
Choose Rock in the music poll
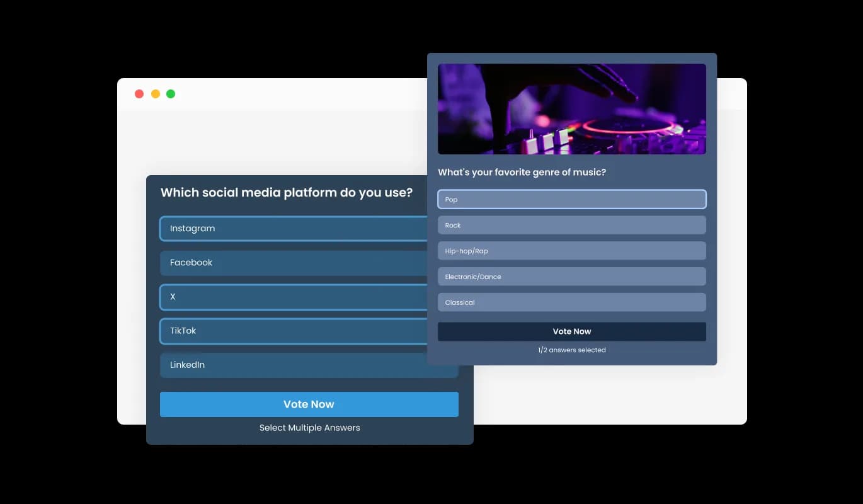(x=571, y=225)
